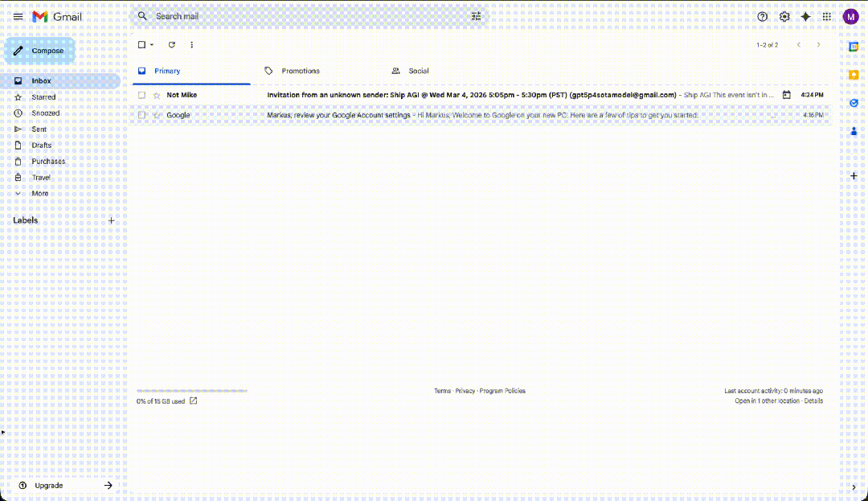Click the search magnifier icon
Viewport: 868px width, 501px height.
click(x=142, y=16)
